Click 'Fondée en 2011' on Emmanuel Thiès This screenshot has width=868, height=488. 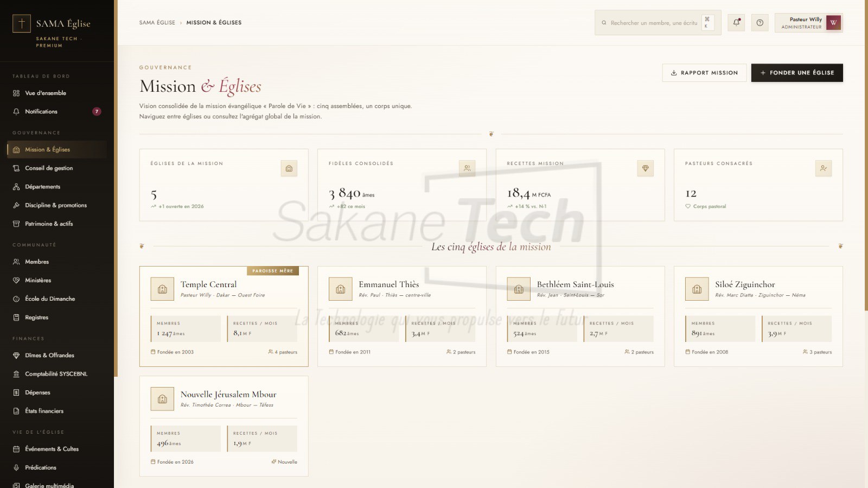(350, 352)
